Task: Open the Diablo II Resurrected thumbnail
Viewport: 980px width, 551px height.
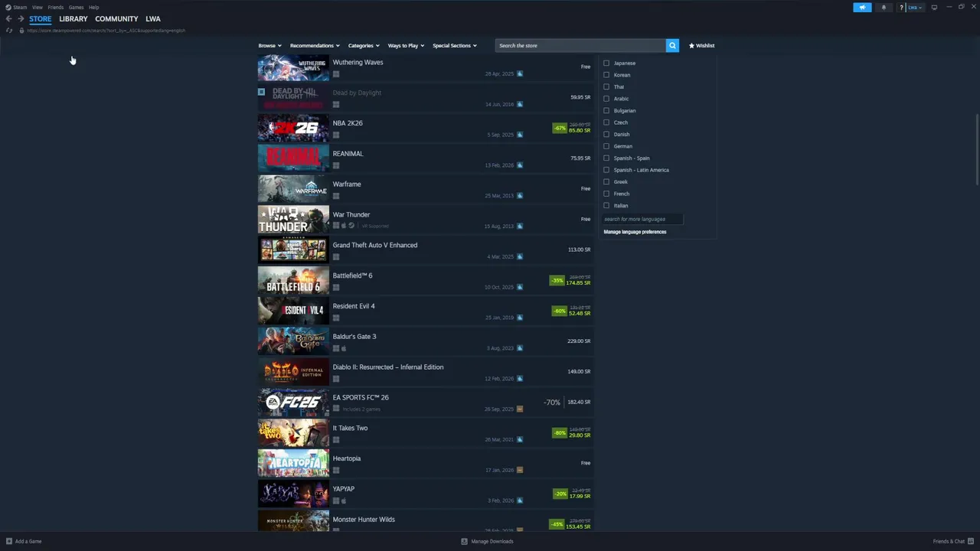Action: tap(293, 372)
